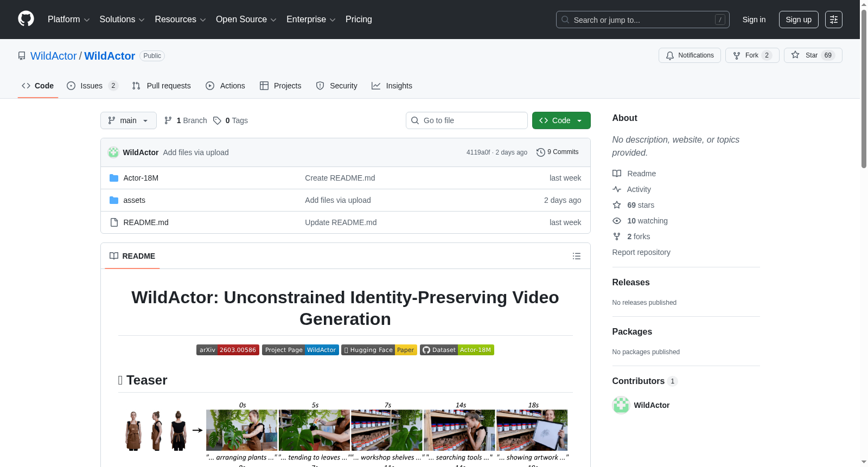
Task: Click the README.md file icon
Action: tap(114, 222)
